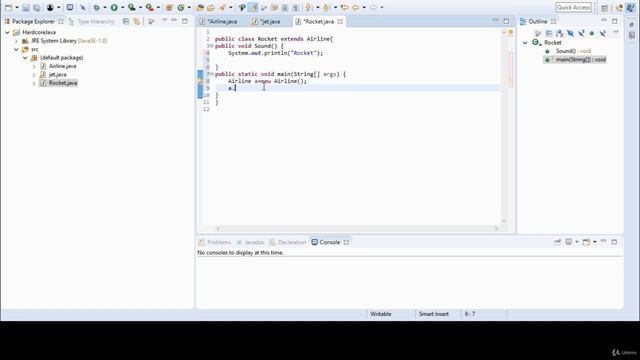
Task: Click Display Selected Console icon
Action: 569,242
